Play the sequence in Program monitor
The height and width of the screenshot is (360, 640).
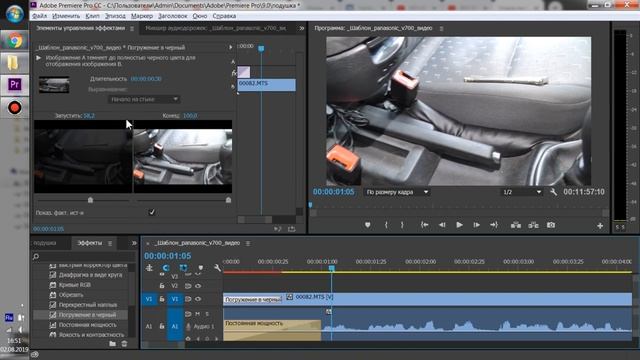[x=459, y=225]
